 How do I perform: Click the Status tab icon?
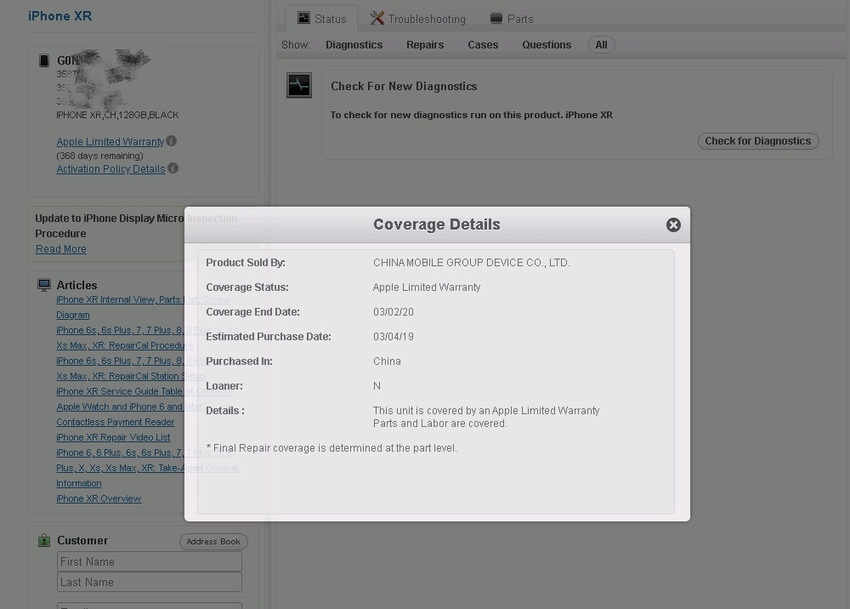pos(304,18)
